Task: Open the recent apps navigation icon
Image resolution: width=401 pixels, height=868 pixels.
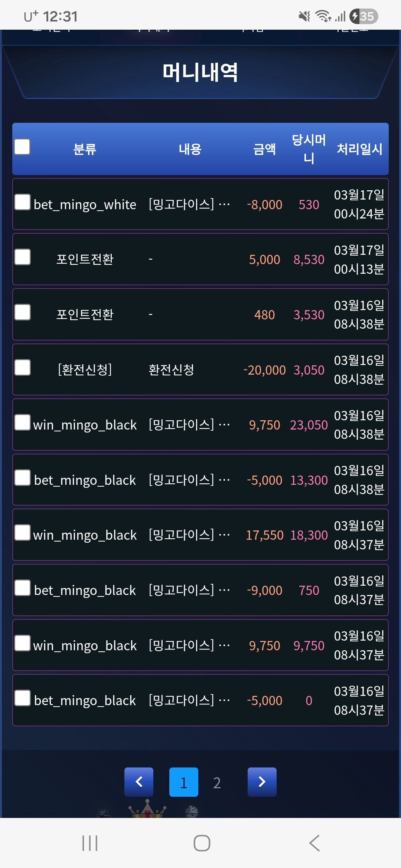Action: click(90, 843)
